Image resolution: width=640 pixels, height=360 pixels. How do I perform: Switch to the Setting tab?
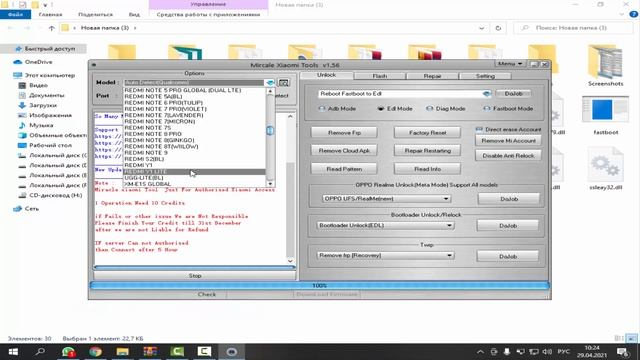[485, 76]
